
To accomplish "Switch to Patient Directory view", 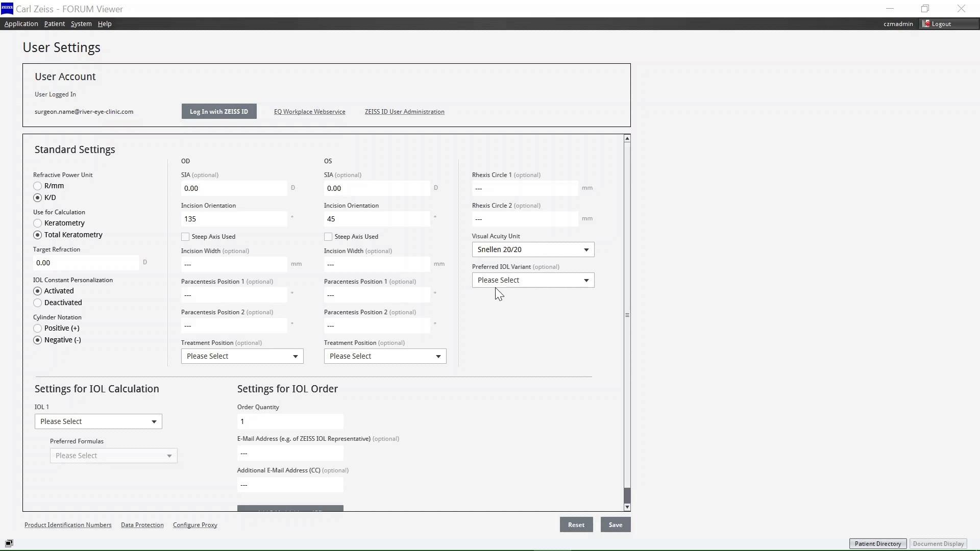I will (878, 544).
